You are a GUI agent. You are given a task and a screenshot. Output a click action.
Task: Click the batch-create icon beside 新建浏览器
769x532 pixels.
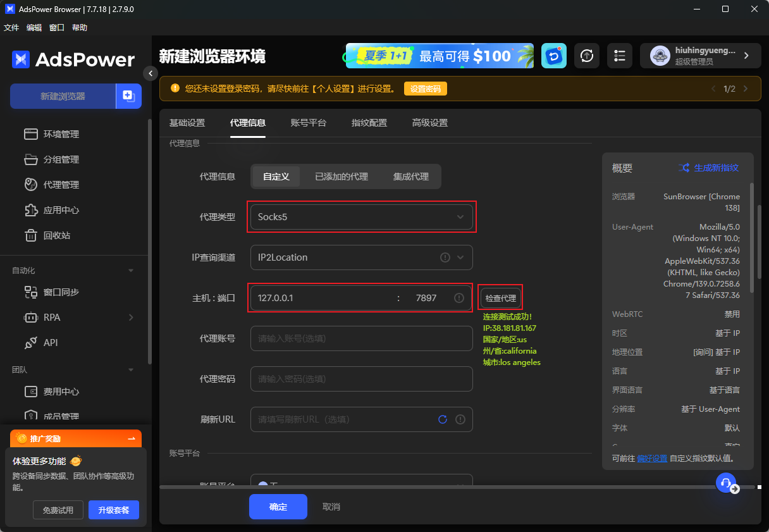pos(128,96)
